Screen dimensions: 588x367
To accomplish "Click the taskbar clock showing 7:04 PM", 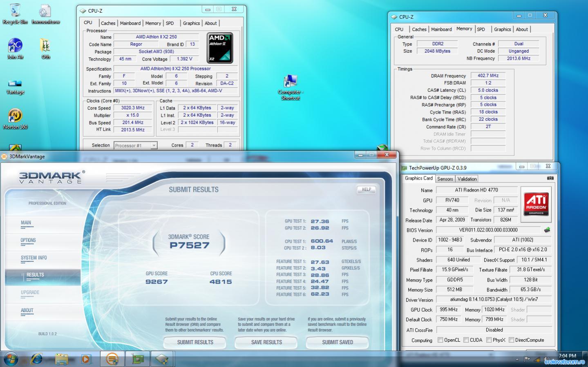I will (567, 356).
